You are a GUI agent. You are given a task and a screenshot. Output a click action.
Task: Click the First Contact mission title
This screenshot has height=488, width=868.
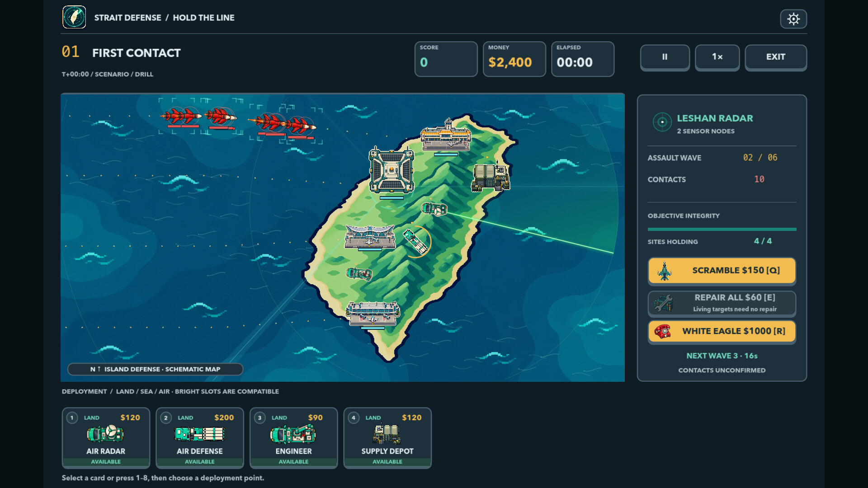137,53
